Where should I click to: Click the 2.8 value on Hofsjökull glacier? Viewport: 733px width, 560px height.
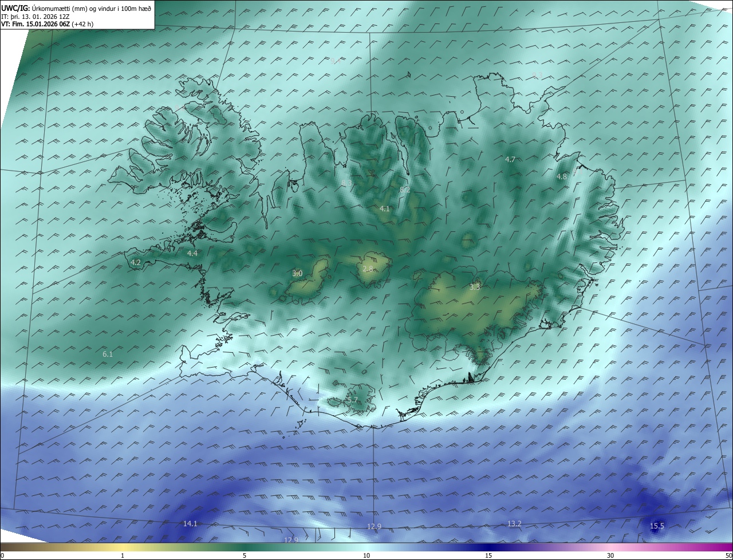(x=368, y=268)
